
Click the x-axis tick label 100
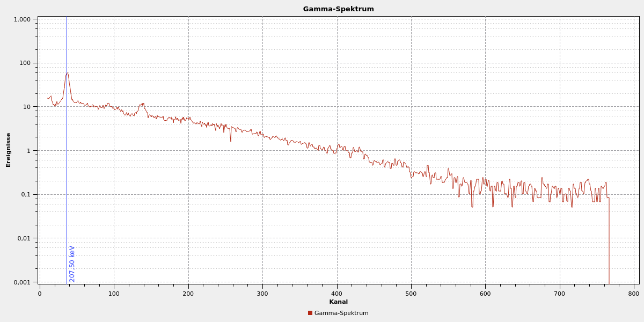tap(114, 294)
